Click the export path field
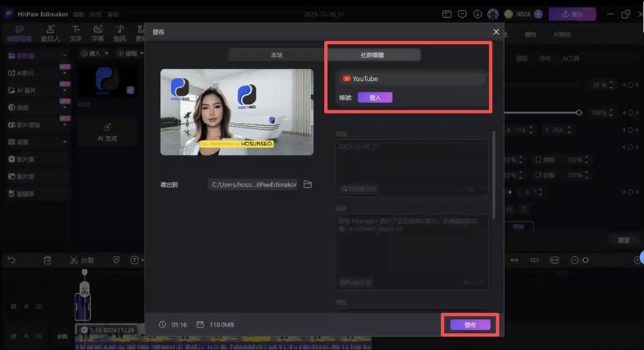Viewport: 644px width, 350px height. [253, 184]
